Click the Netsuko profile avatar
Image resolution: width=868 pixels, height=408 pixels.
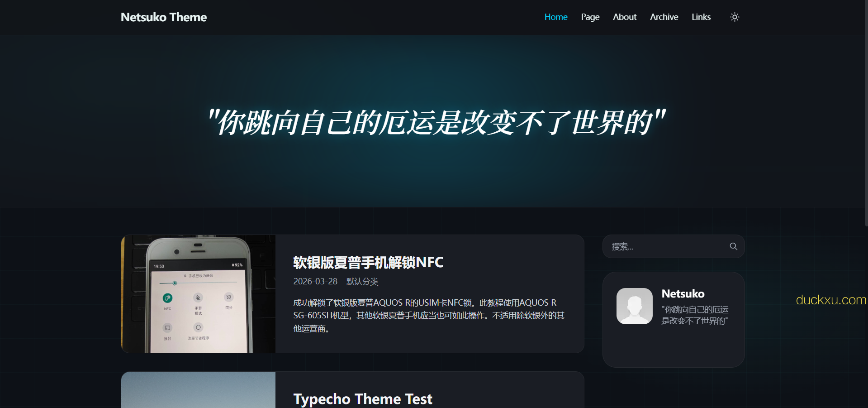point(634,306)
